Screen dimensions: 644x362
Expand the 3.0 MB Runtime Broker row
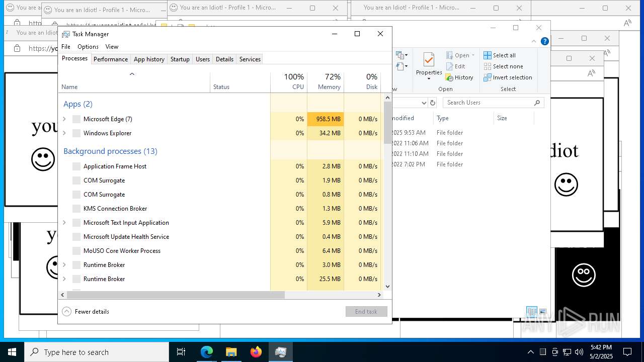point(64,265)
